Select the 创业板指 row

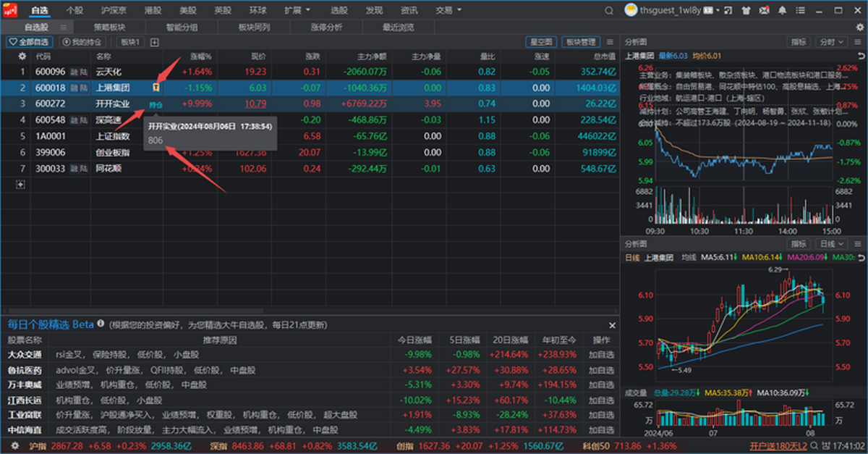tap(310, 152)
